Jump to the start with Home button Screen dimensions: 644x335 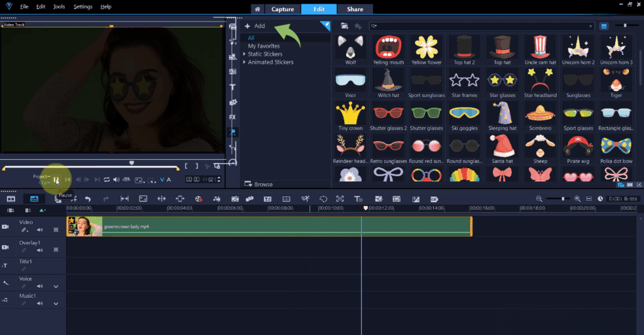[x=68, y=179]
